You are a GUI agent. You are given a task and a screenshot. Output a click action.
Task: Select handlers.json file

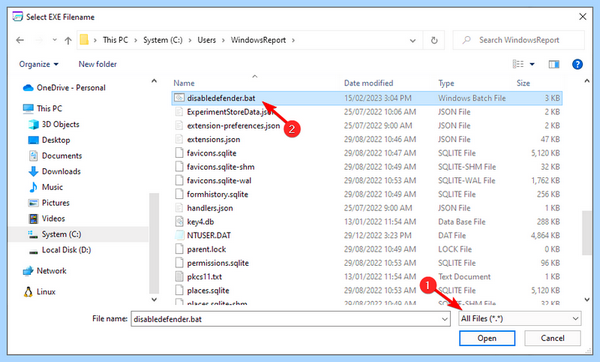click(367, 208)
